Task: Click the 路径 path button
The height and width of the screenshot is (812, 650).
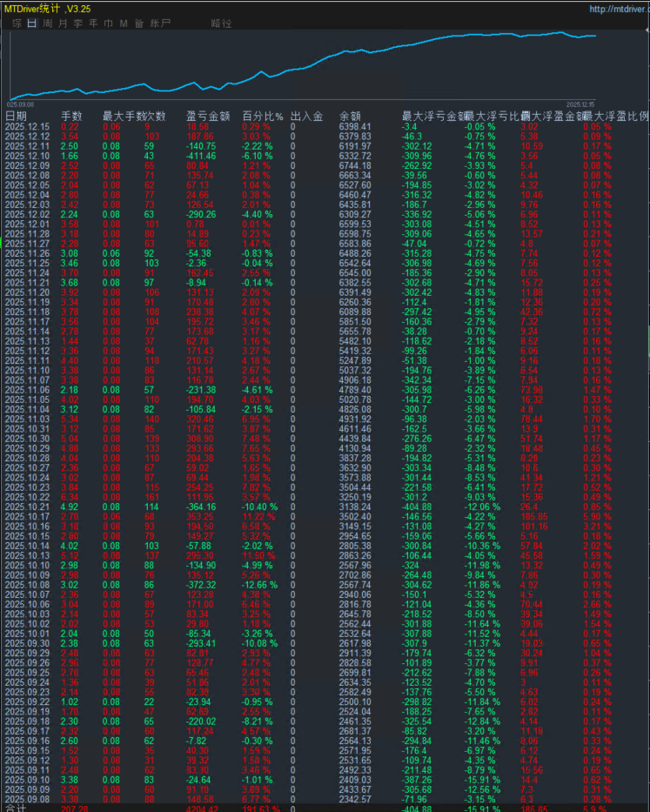Action: (221, 23)
